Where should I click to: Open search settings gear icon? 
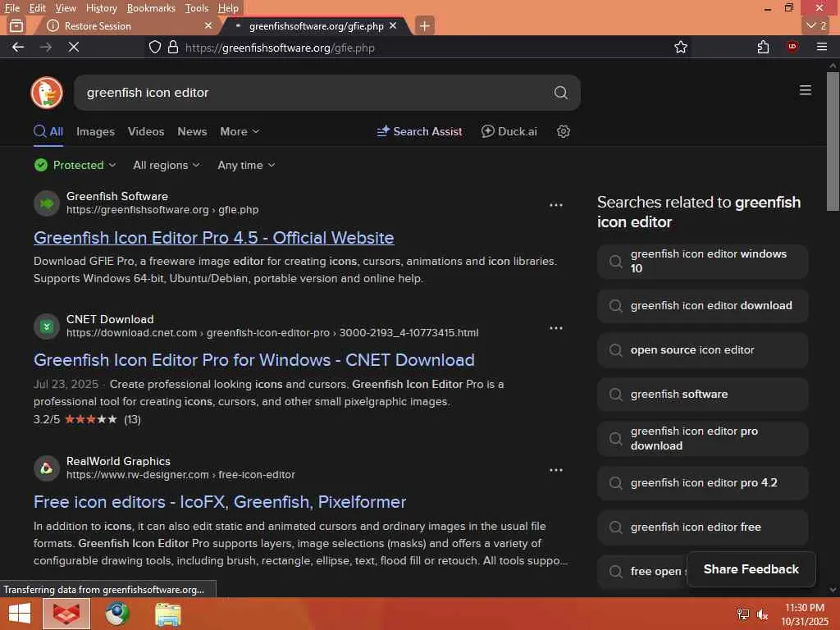point(563,131)
